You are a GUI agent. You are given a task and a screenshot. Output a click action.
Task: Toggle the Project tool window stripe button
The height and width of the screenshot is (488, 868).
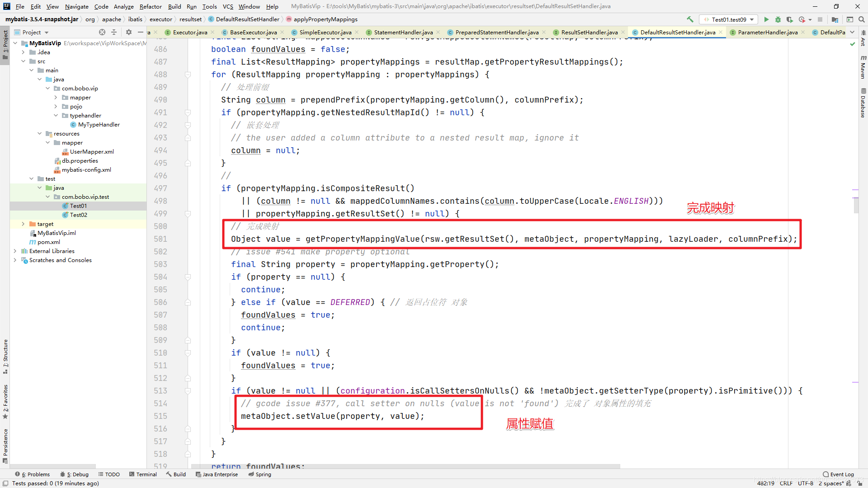[5, 45]
